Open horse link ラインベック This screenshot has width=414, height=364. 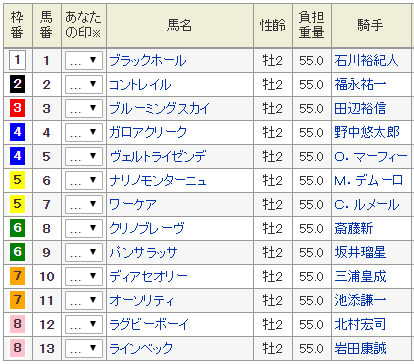point(141,349)
